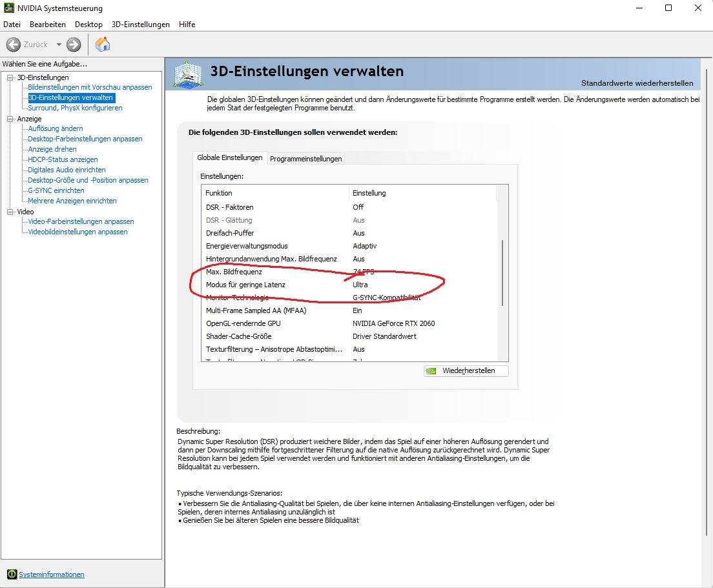Select the Energieverwaltungsmodus row

point(349,247)
